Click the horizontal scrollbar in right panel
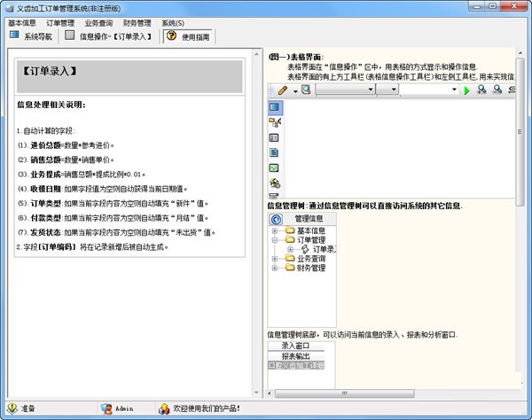532x420 pixels. (345, 393)
